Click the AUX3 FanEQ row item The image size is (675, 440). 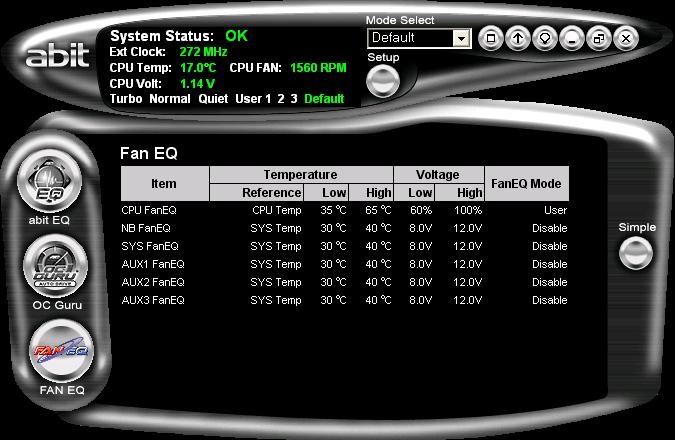point(153,300)
